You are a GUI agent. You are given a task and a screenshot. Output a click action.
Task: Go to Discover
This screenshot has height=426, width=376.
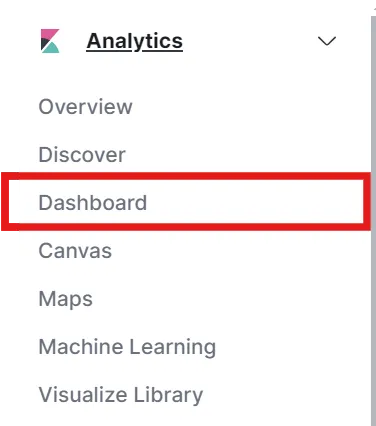pos(82,155)
